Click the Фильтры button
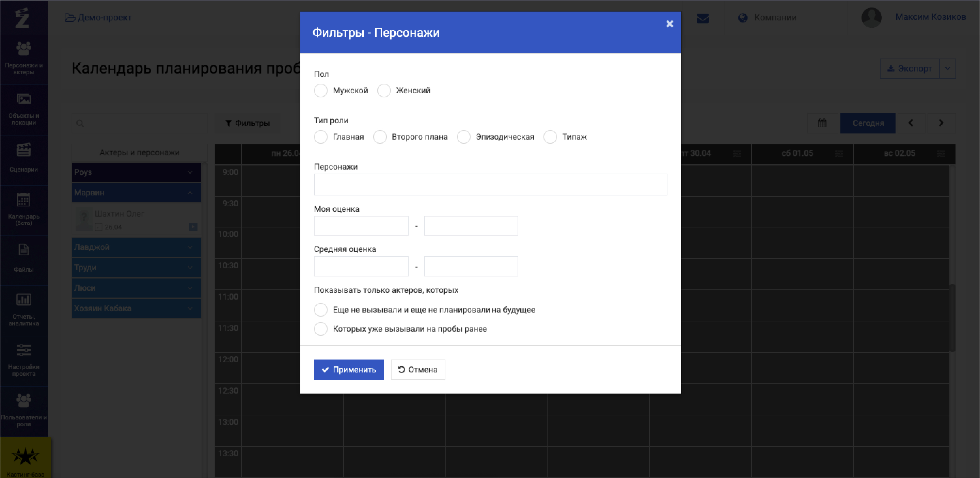The image size is (980, 478). [x=248, y=123]
